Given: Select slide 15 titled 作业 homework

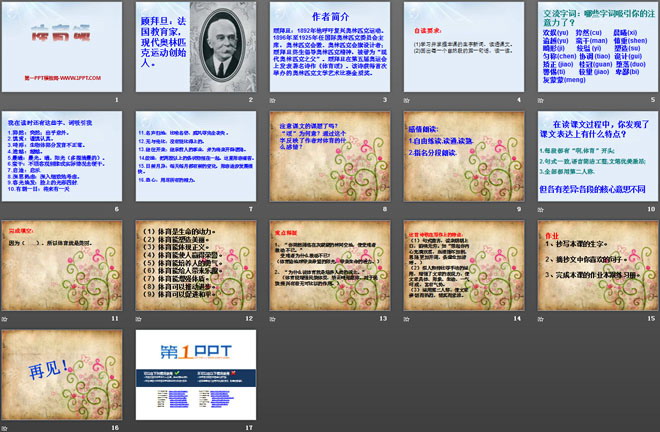Looking at the screenshot, I should tap(598, 265).
